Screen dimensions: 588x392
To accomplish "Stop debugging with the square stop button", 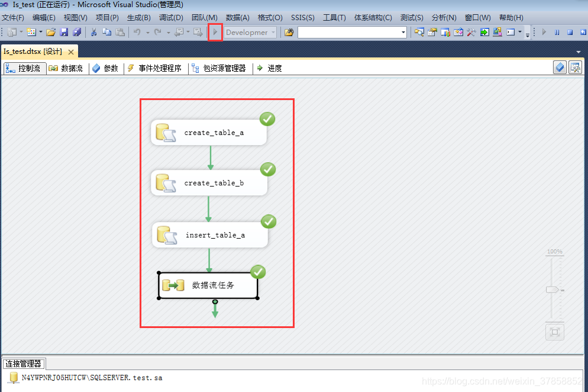I will pos(570,33).
